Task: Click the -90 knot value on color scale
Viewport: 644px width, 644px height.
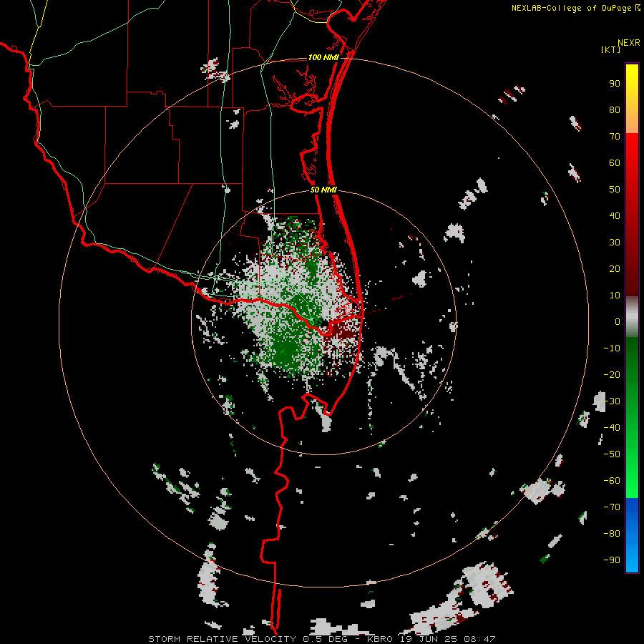Action: [x=612, y=560]
